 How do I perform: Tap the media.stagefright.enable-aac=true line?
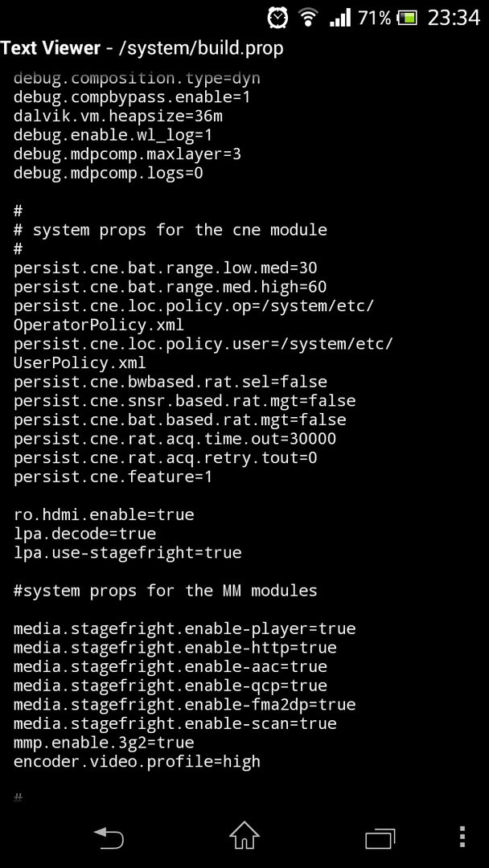tap(170, 667)
